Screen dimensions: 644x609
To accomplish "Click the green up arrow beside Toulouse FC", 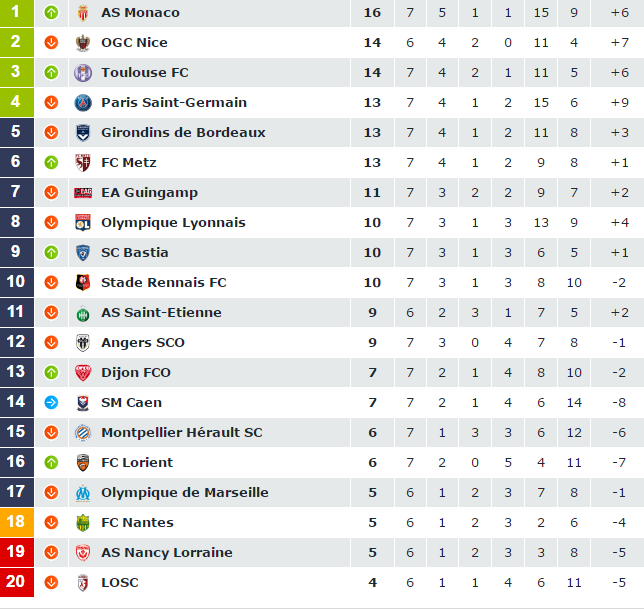I will pyautogui.click(x=51, y=73).
